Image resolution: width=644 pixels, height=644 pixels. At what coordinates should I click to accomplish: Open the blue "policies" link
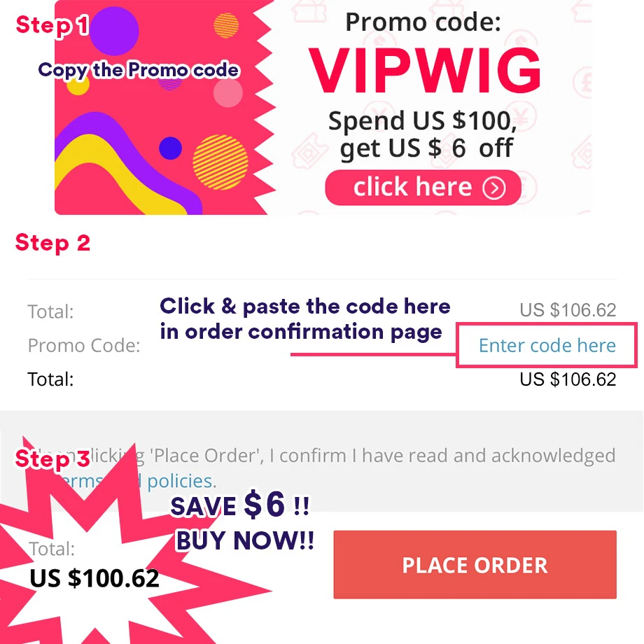[180, 481]
